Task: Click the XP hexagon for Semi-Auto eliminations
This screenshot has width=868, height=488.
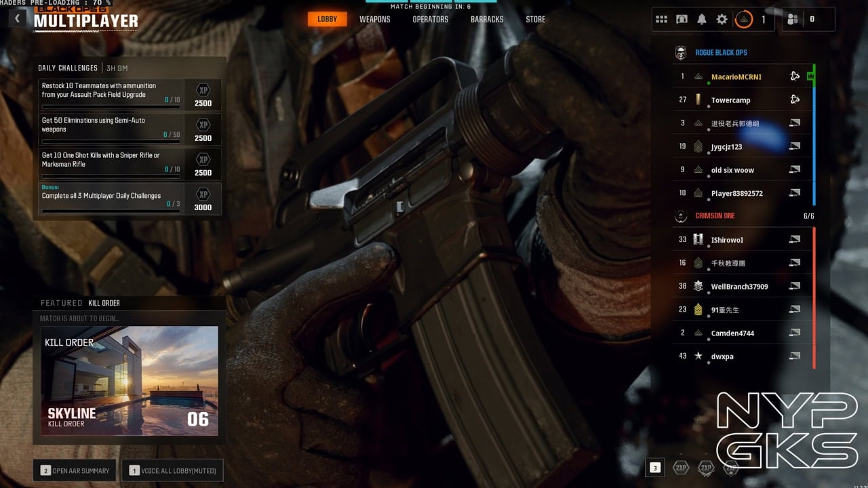Action: click(203, 124)
